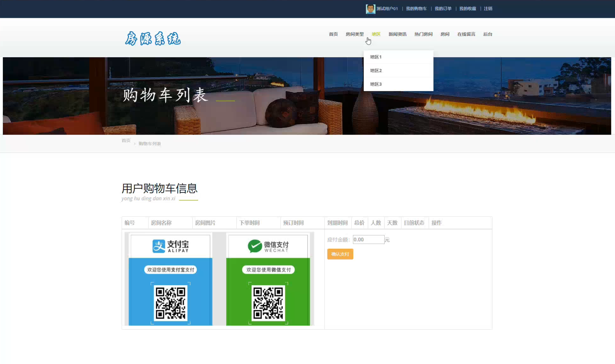Choose 地区2 from the dropdown
This screenshot has height=364, width=615.
pyautogui.click(x=398, y=71)
